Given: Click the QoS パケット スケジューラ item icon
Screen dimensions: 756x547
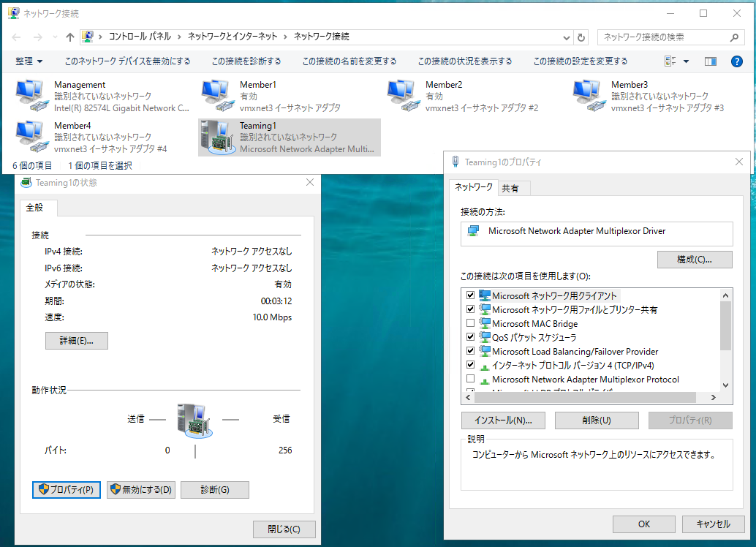Looking at the screenshot, I should 485,337.
